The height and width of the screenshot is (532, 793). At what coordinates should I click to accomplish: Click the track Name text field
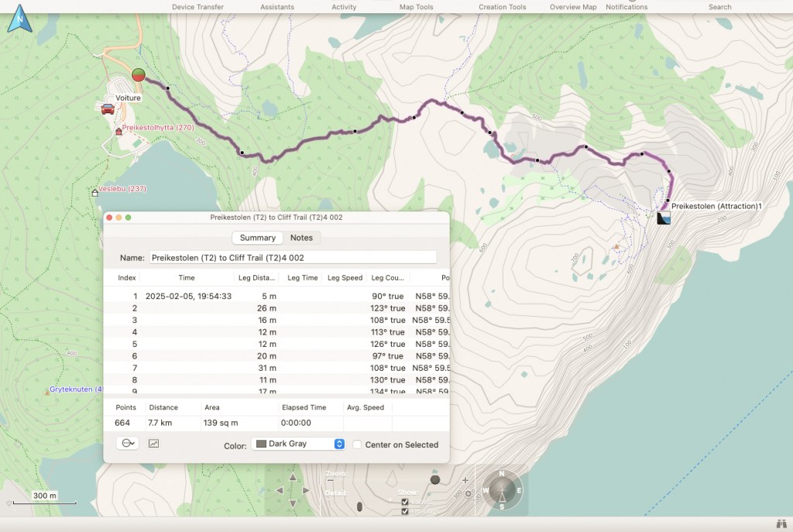click(x=292, y=257)
